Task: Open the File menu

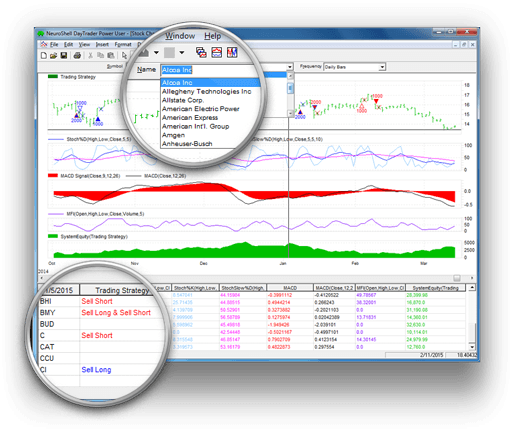Action: [x=54, y=44]
